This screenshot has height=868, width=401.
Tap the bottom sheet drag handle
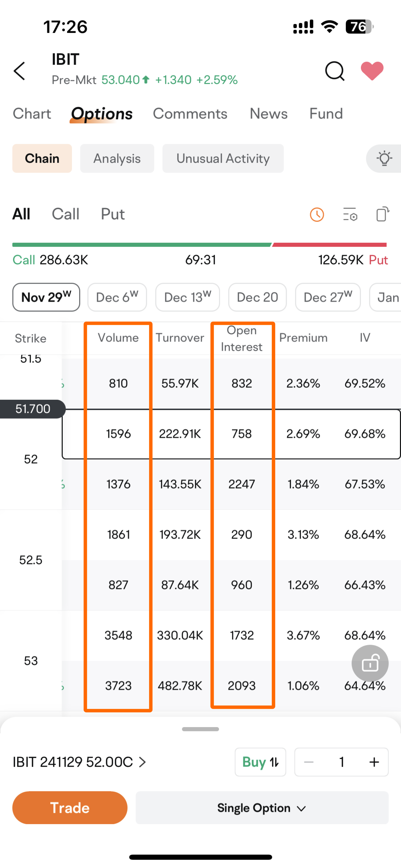[200, 729]
